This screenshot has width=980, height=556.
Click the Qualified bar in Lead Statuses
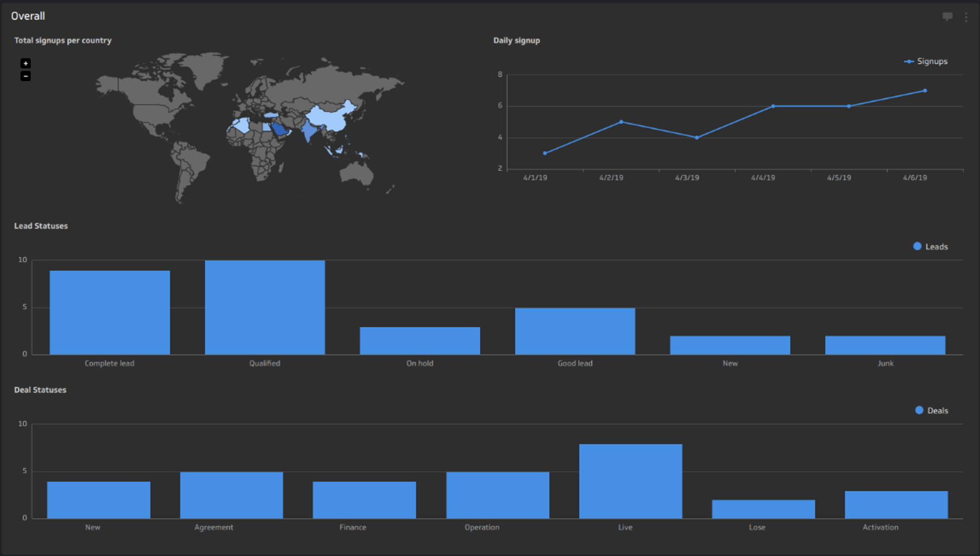[265, 307]
